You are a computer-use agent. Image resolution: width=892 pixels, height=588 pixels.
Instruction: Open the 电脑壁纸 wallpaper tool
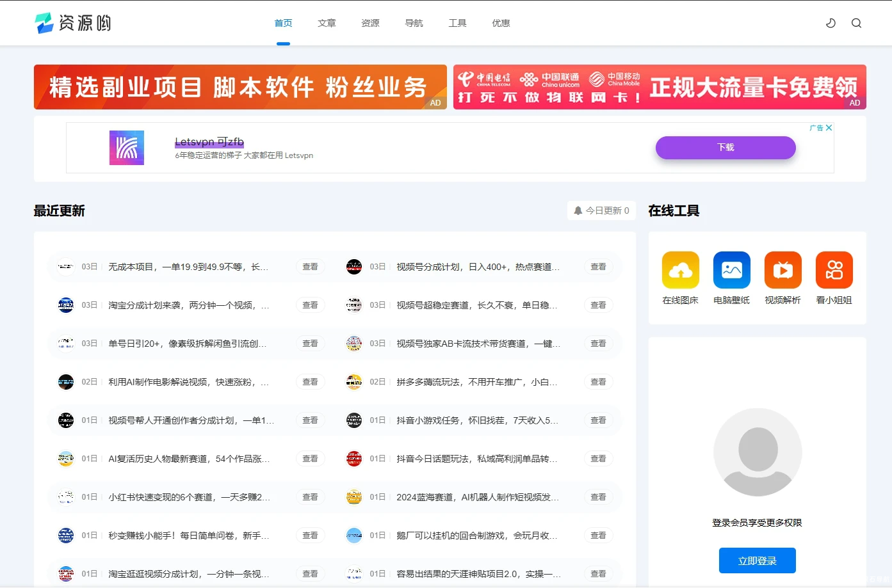(731, 269)
